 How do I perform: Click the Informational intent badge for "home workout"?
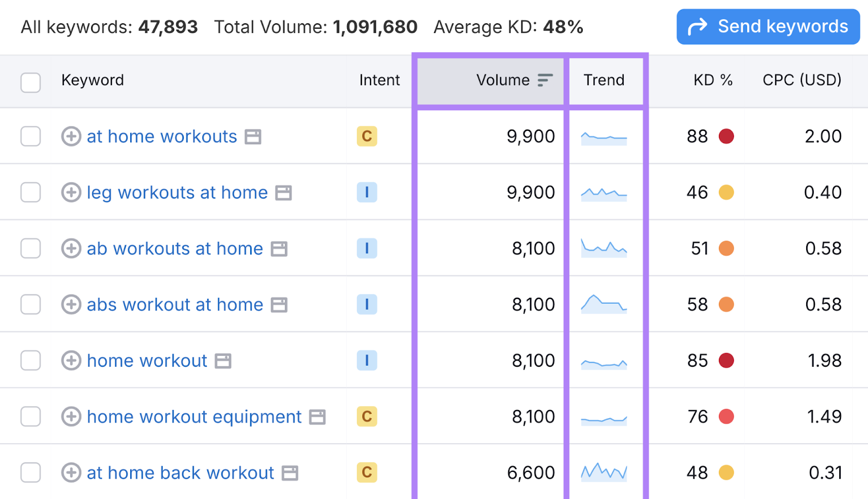[367, 360]
